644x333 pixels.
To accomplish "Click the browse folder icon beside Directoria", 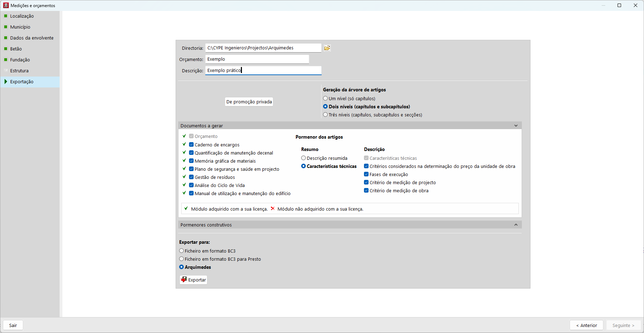I will pyautogui.click(x=327, y=48).
